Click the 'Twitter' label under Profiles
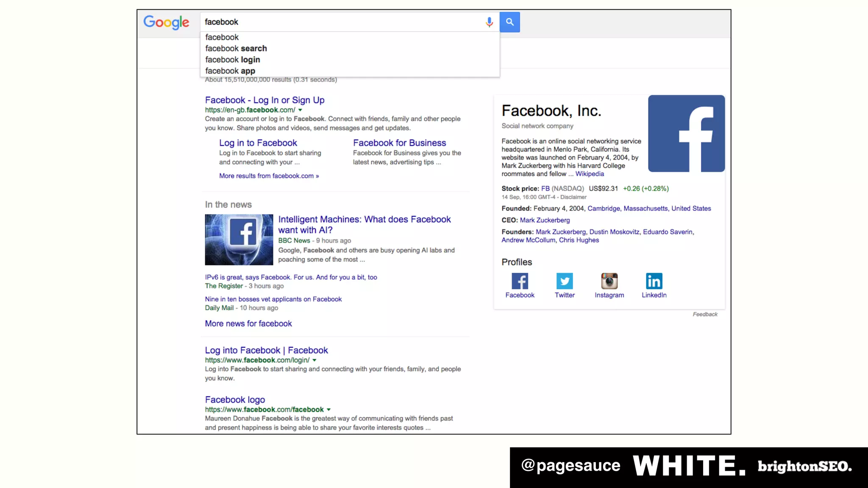 click(x=565, y=295)
